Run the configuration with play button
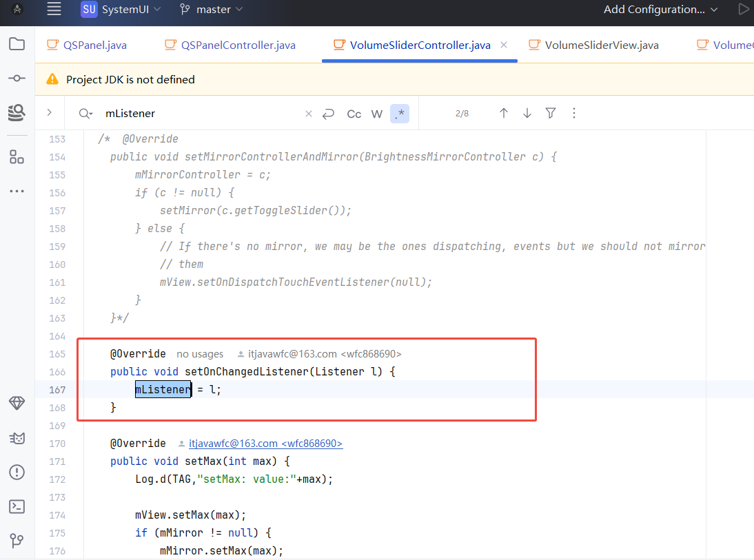Image resolution: width=754 pixels, height=560 pixels. pyautogui.click(x=744, y=9)
